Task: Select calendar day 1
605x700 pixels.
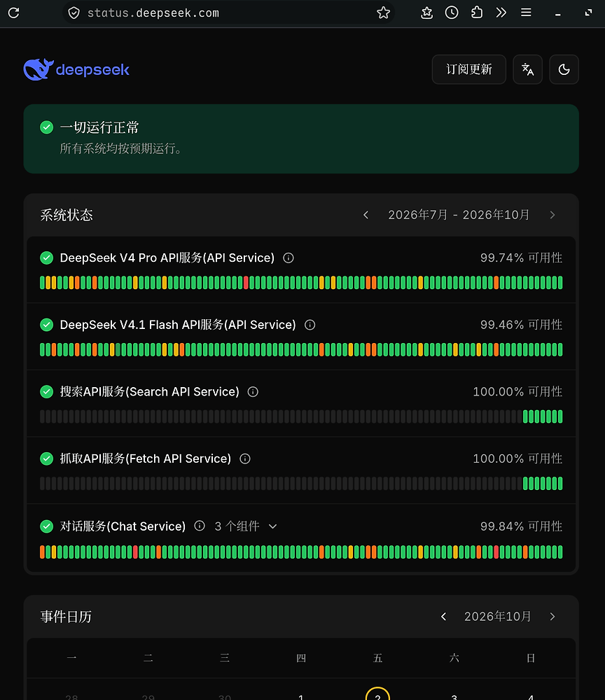Action: 301,696
